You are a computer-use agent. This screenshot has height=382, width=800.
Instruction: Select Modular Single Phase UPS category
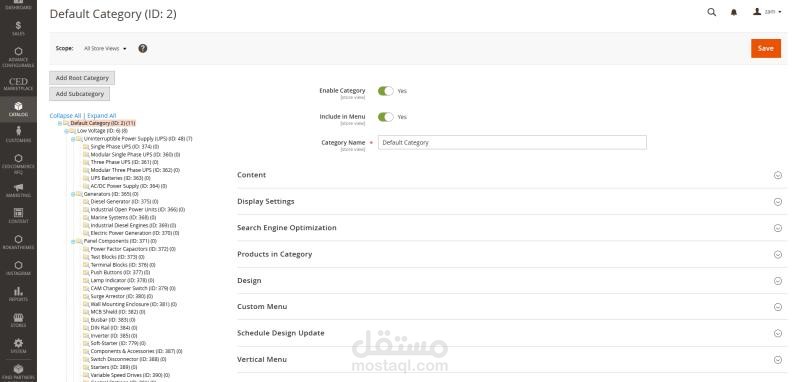135,155
